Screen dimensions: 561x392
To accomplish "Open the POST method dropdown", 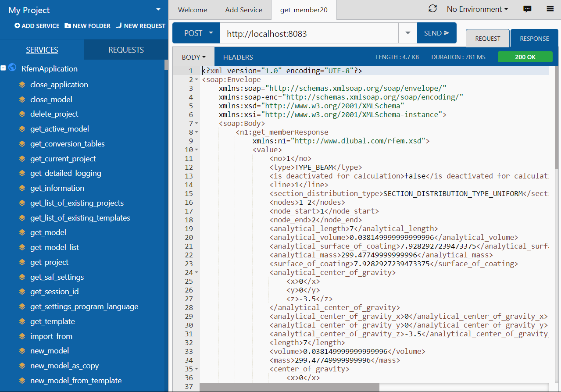I will 211,33.
